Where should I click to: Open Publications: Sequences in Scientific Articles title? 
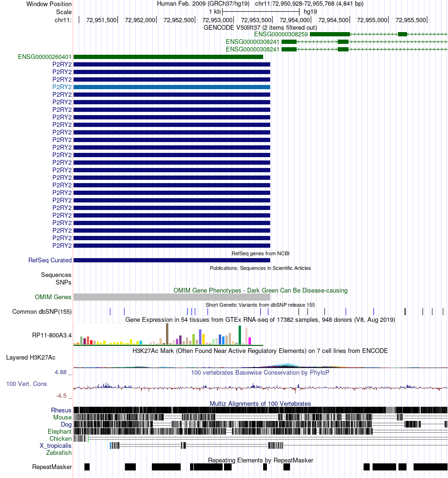260,268
